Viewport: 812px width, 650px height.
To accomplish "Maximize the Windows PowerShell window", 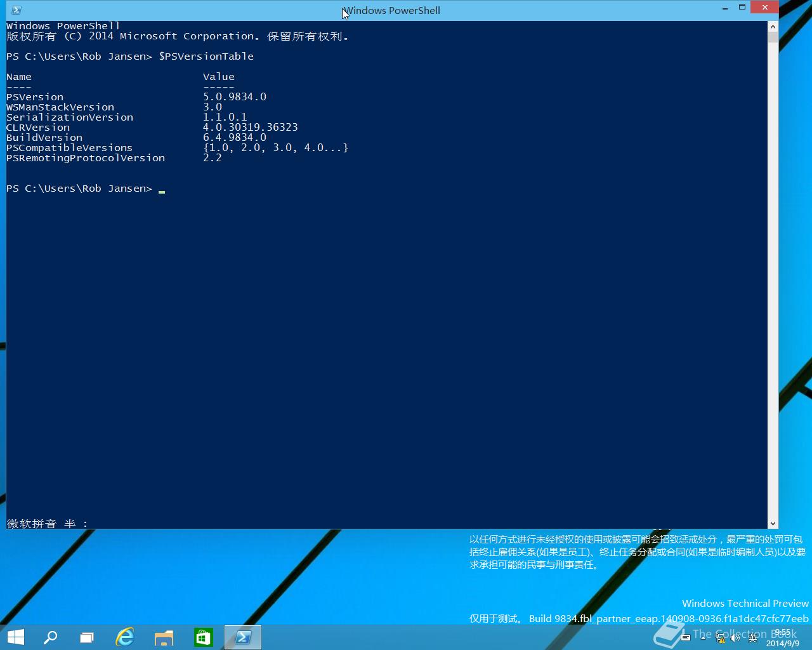I will coord(742,8).
